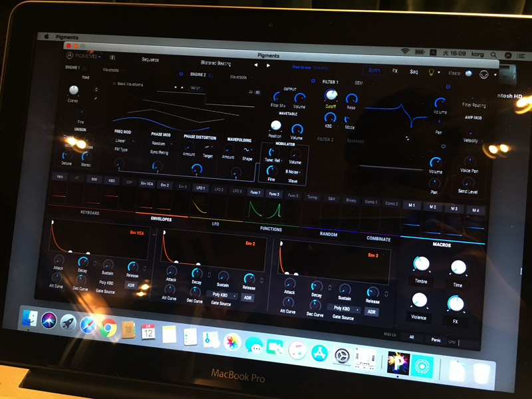Click the Blistered Beating preset name
This screenshot has height=399, width=532.
tap(215, 63)
